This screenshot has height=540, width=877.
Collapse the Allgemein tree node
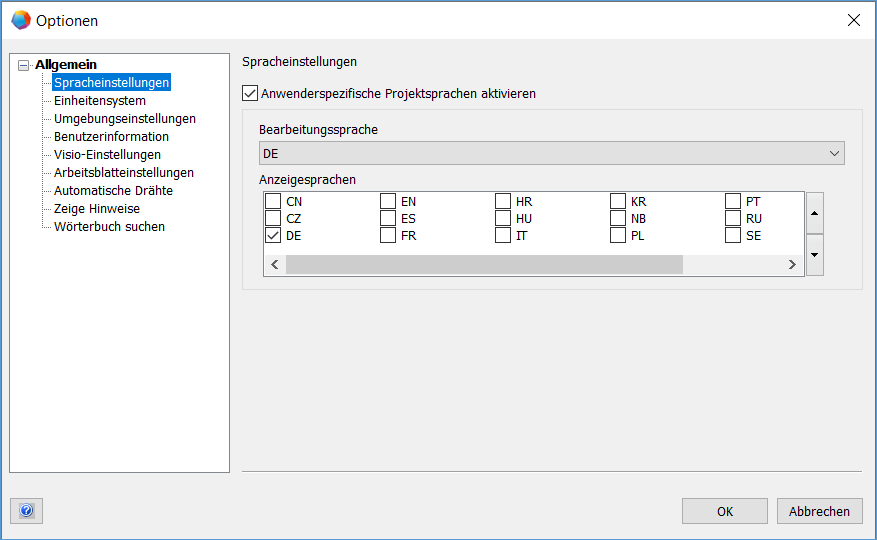point(24,65)
